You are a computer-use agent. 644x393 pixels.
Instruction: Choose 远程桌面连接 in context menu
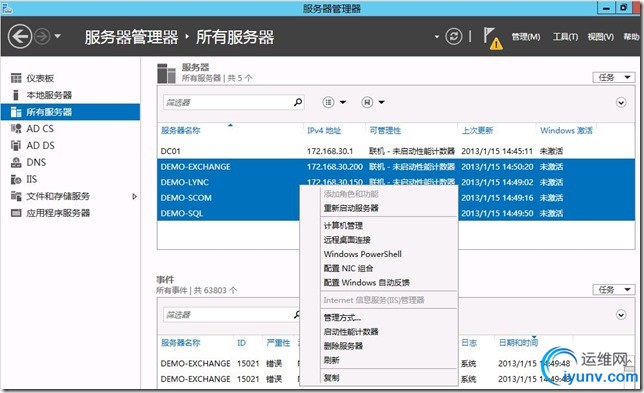347,240
